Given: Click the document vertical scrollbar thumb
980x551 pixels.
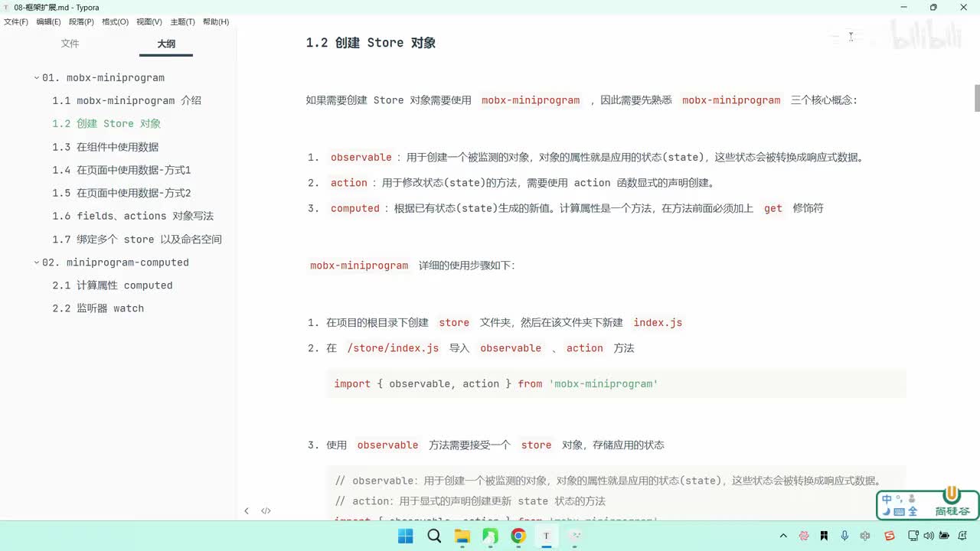Looking at the screenshot, I should (x=976, y=99).
